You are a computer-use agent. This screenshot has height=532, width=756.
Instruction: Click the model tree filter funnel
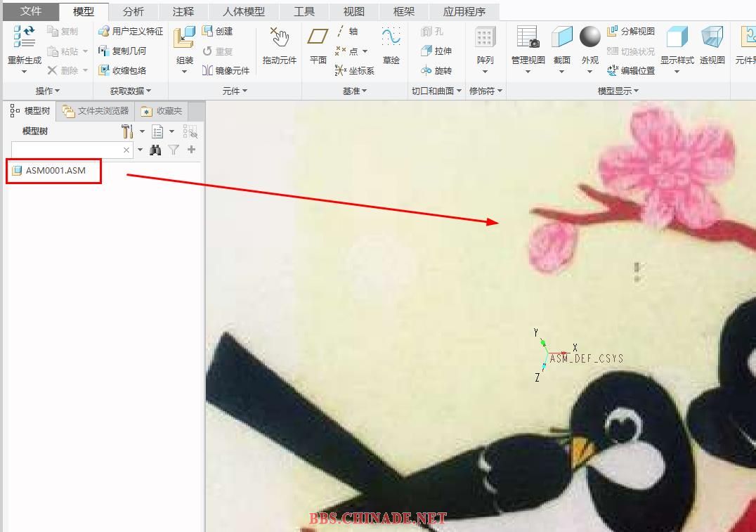(174, 150)
